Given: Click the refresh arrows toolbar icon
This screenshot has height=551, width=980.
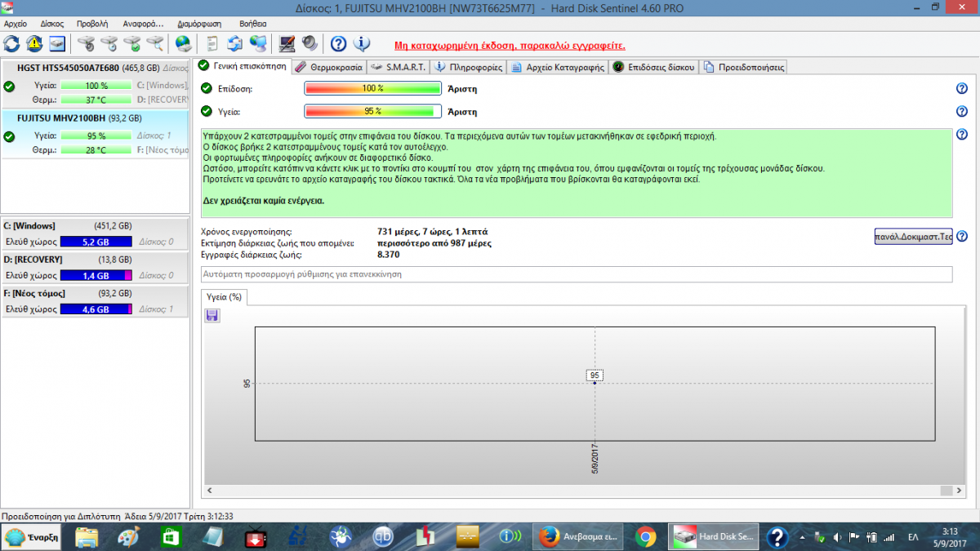Looking at the screenshot, I should coord(12,43).
